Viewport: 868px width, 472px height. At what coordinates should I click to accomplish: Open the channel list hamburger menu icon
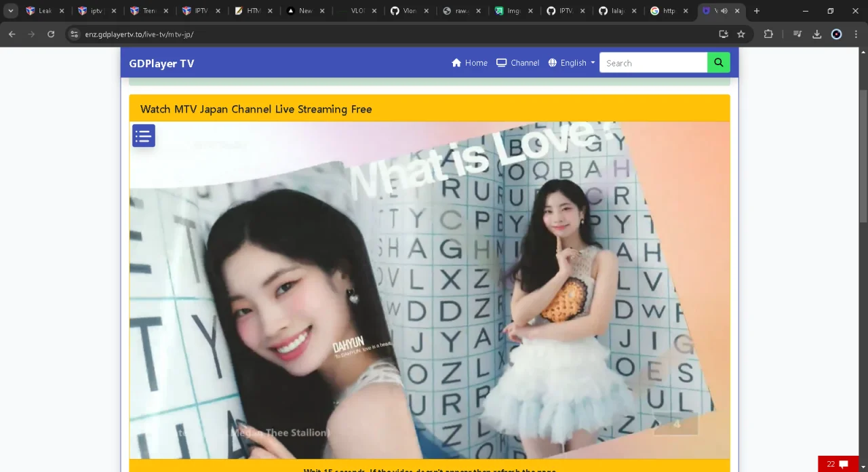coord(144,136)
